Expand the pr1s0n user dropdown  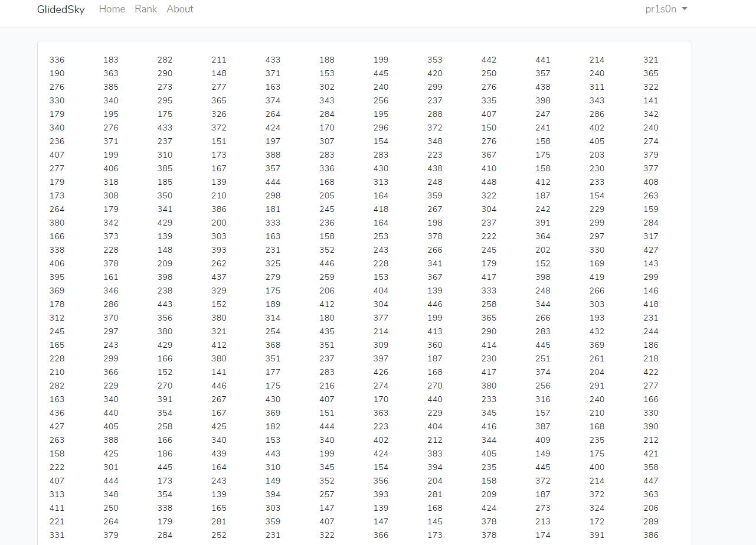tap(666, 9)
